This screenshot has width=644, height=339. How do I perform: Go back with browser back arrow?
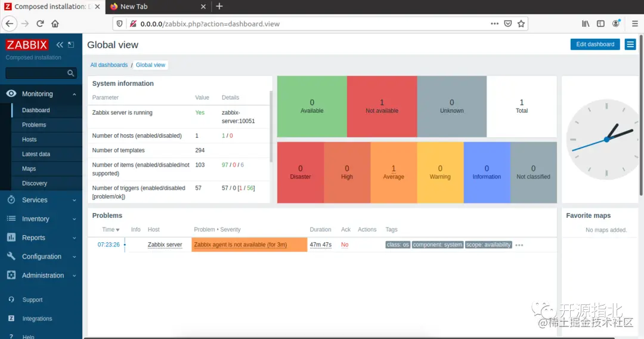(10, 24)
